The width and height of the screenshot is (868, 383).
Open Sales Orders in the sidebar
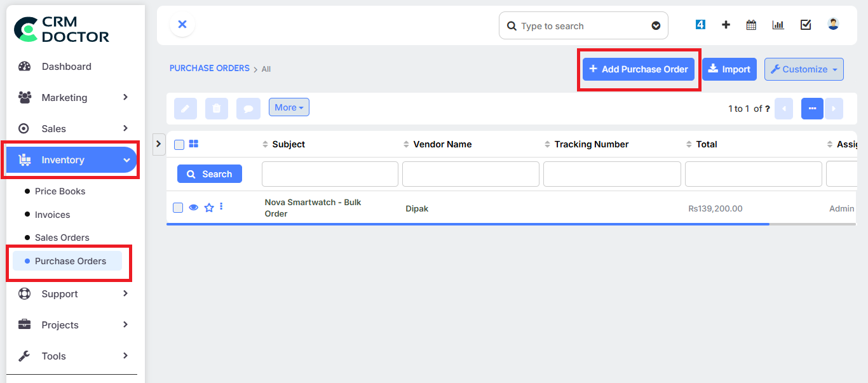click(x=62, y=238)
